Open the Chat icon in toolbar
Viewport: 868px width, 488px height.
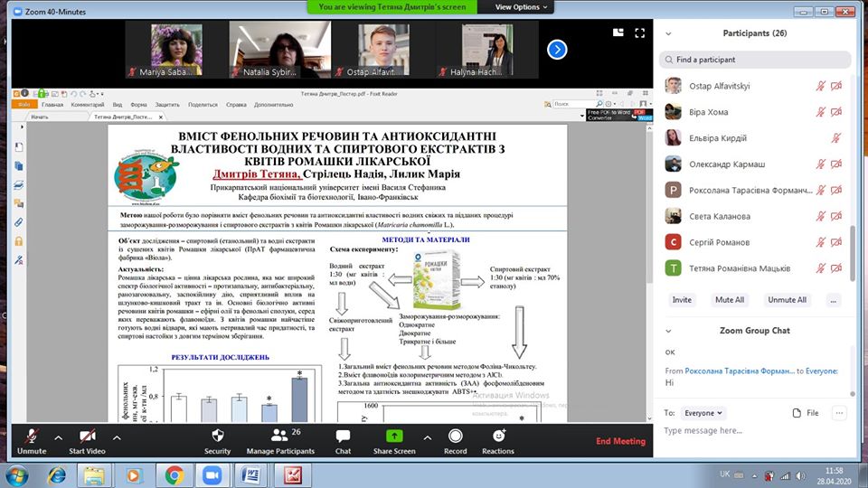[343, 436]
